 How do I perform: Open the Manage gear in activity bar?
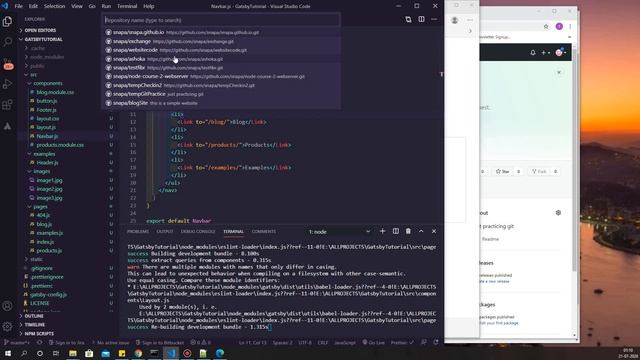point(7,326)
